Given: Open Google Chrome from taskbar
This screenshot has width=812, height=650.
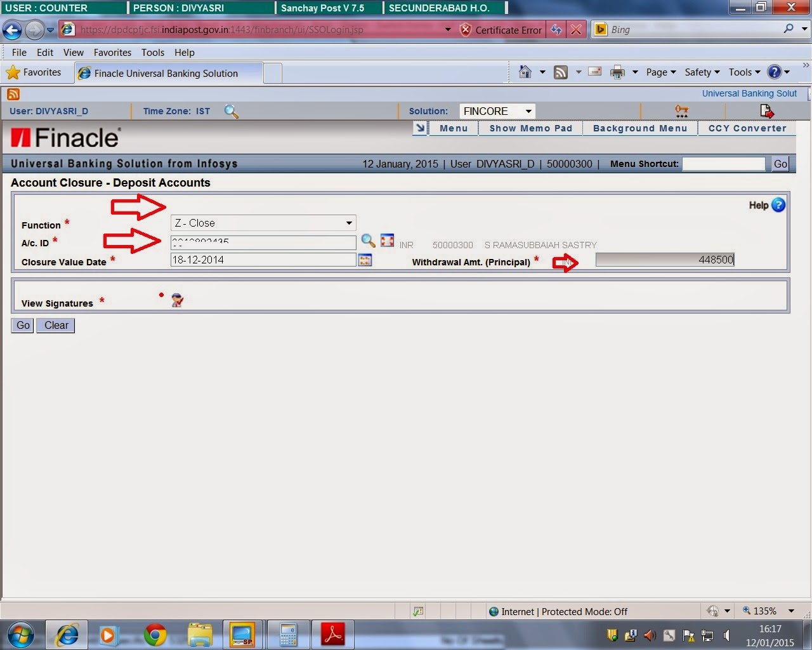Looking at the screenshot, I should tap(155, 634).
